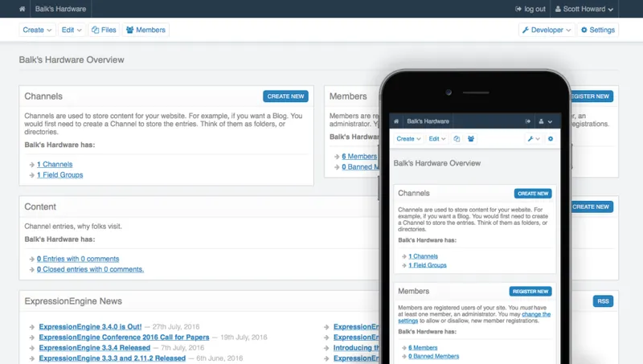Open Files in the desktop toolbar

(x=104, y=30)
